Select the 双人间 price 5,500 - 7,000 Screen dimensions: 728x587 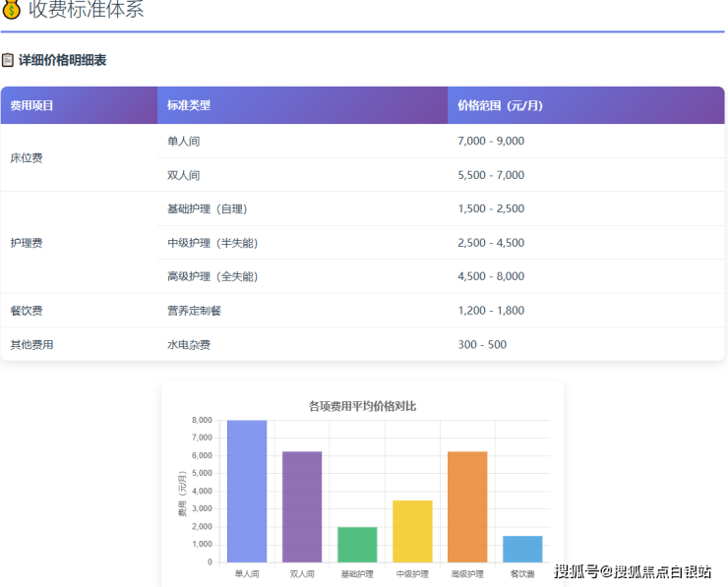pyautogui.click(x=491, y=175)
